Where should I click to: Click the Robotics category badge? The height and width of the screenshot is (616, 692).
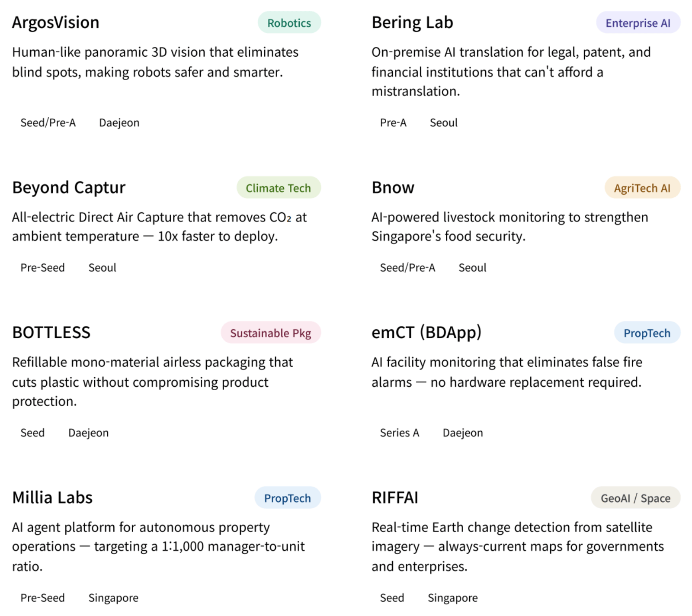pyautogui.click(x=289, y=23)
